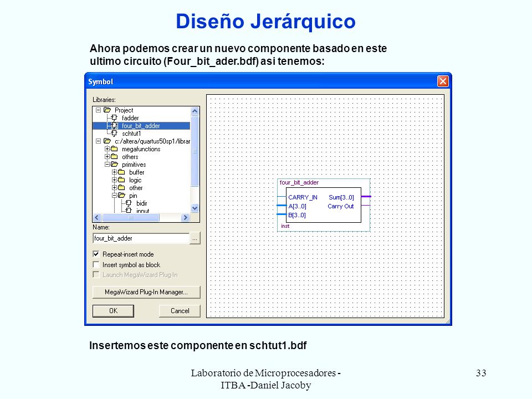The image size is (532, 399).
Task: Collapse the pin folder
Action: click(114, 196)
